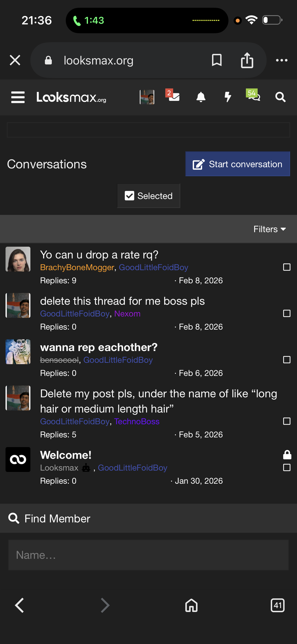Image resolution: width=297 pixels, height=644 pixels.
Task: Check the 'Yo can u drop a rate rq?' conversation box
Action: tap(286, 267)
